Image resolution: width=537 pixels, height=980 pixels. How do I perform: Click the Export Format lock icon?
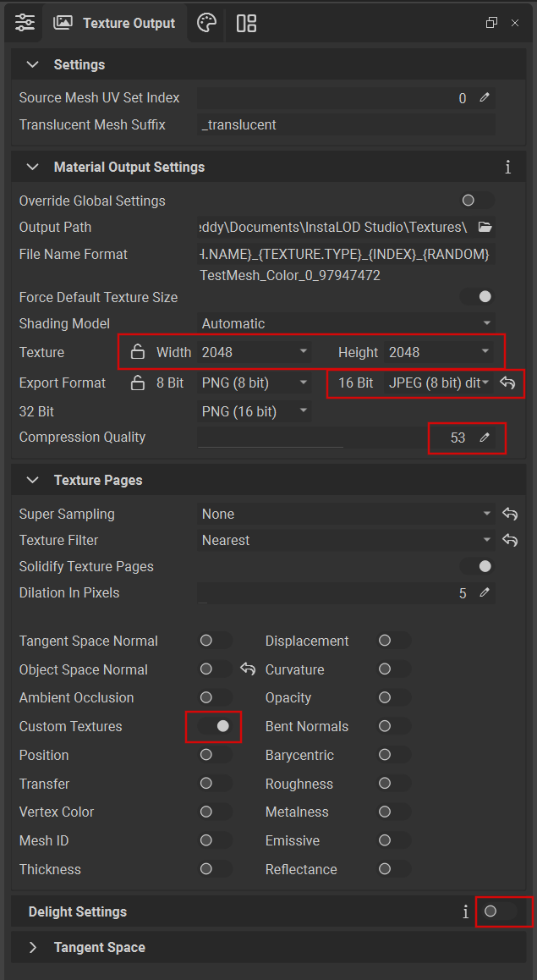click(138, 383)
